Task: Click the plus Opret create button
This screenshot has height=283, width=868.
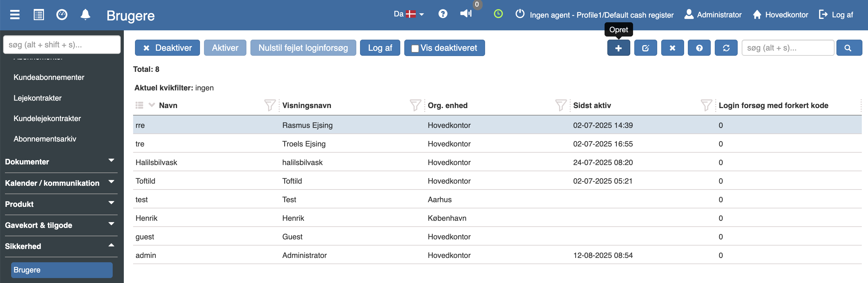Action: point(618,48)
